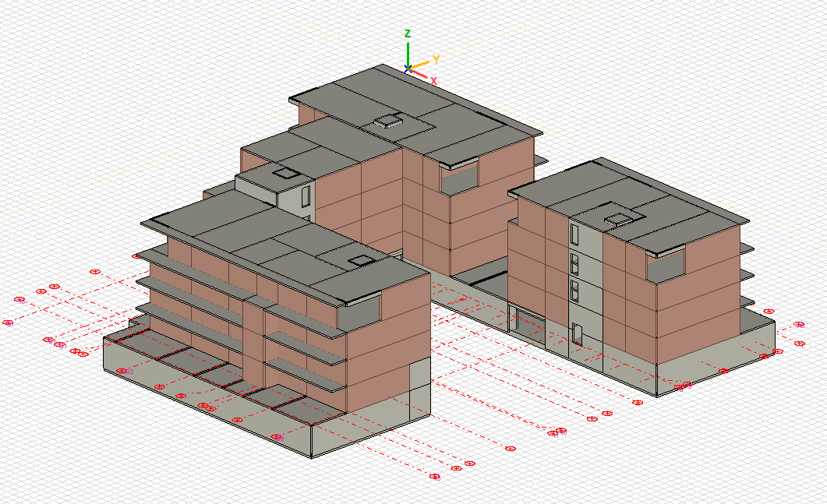
Task: Select the orange Y axis label
Action: (436, 59)
